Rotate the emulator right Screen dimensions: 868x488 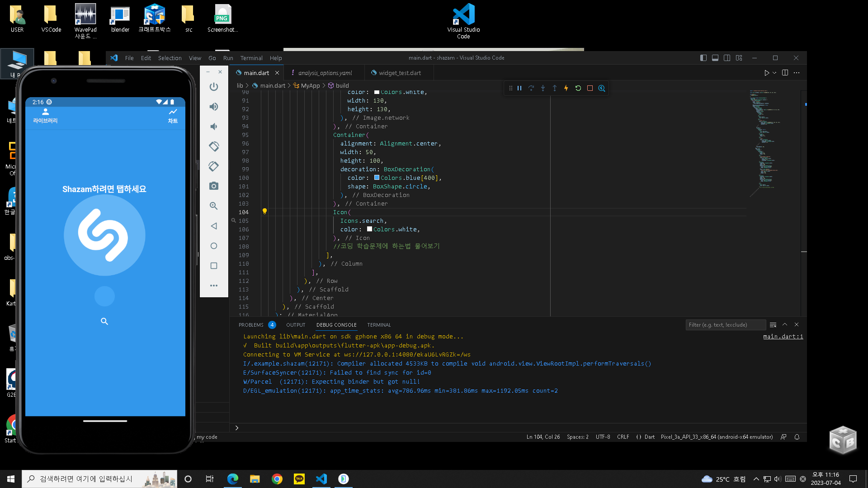(x=214, y=166)
